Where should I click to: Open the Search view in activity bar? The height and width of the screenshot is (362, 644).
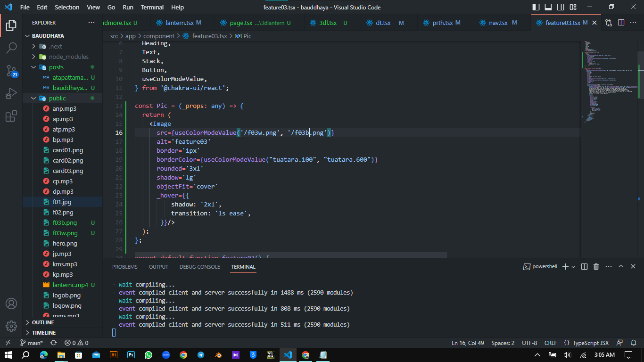(11, 48)
